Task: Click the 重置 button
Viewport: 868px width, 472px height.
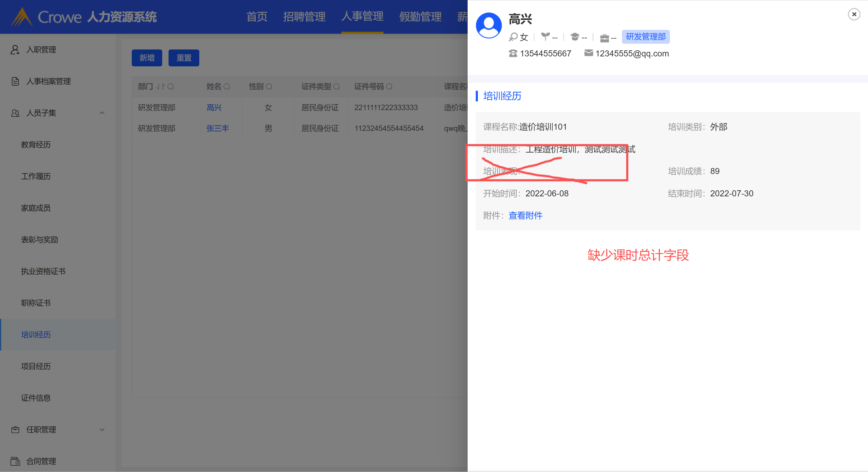Action: coord(184,58)
